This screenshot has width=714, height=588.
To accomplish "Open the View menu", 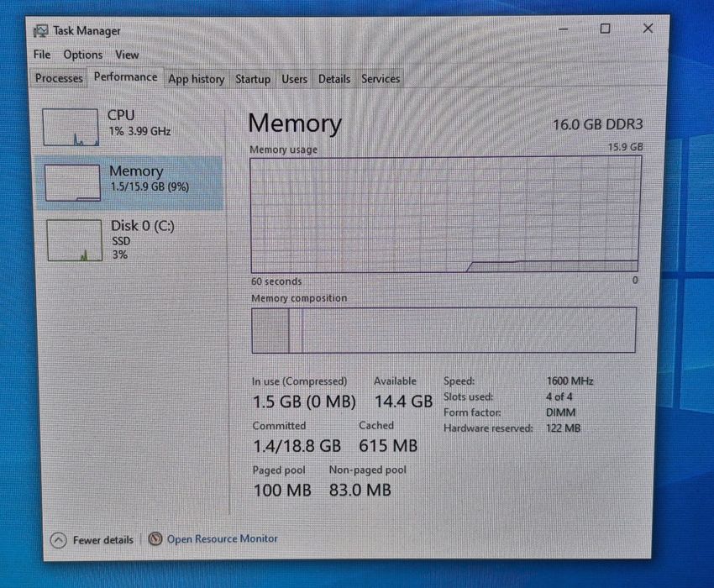I will [127, 55].
